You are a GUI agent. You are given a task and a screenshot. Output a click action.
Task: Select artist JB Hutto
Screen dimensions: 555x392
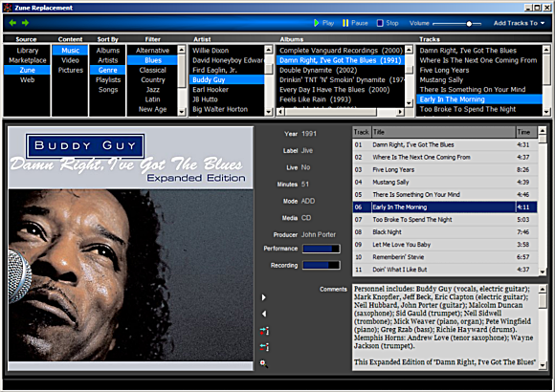coord(227,99)
